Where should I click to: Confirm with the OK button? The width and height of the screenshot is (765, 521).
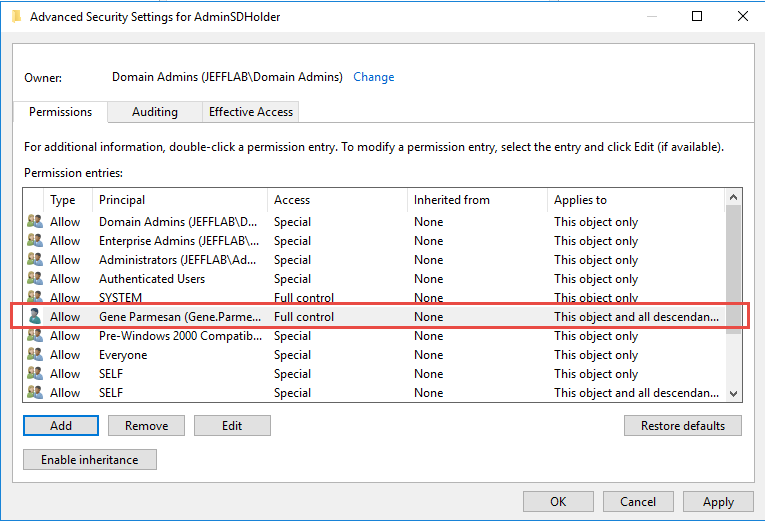pyautogui.click(x=558, y=501)
